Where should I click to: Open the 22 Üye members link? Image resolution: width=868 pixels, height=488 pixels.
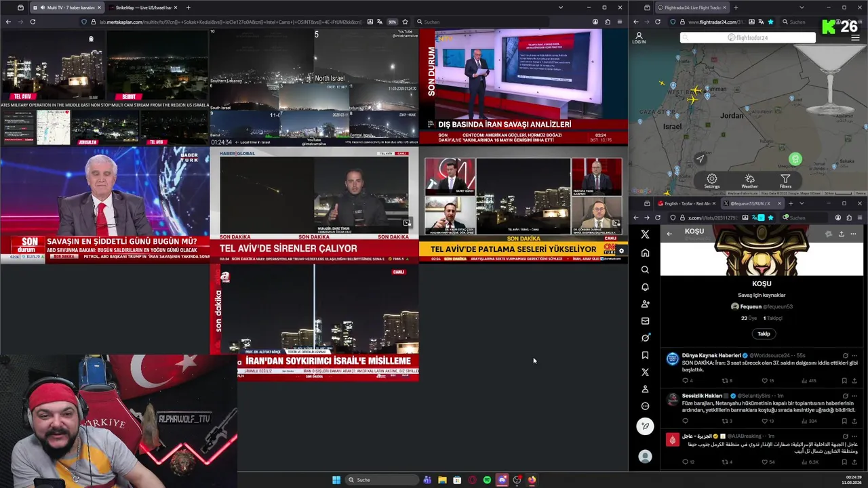click(x=749, y=318)
